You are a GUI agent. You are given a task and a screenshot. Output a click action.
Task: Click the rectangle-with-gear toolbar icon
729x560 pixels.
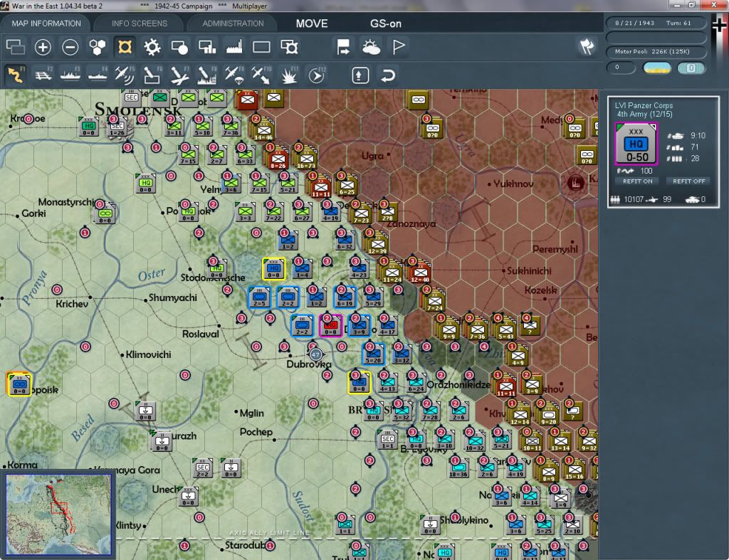(289, 47)
